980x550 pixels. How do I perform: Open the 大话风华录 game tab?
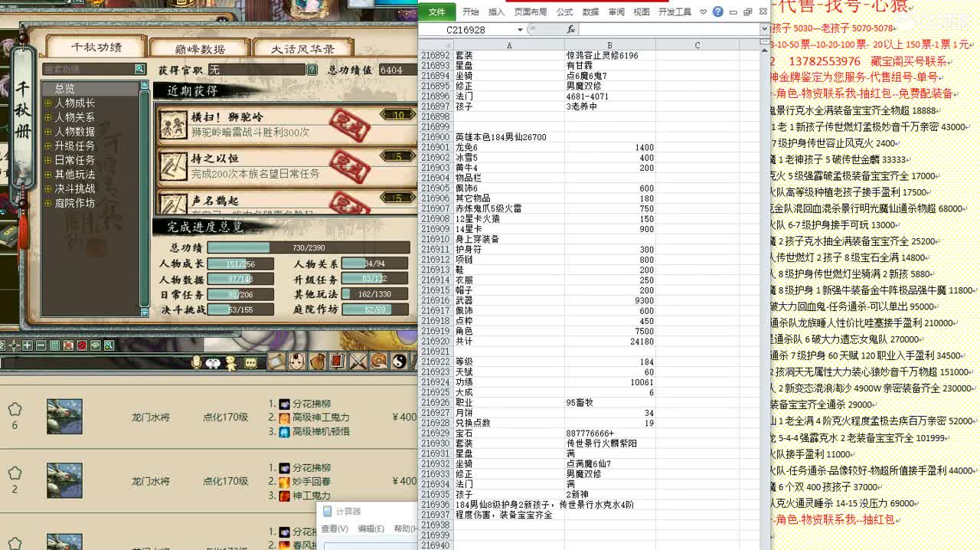point(303,48)
